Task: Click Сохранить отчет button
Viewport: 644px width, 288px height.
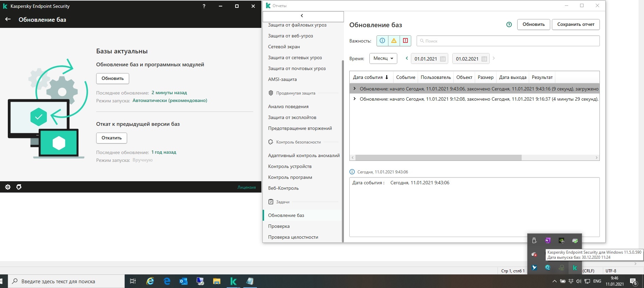Action: (575, 24)
